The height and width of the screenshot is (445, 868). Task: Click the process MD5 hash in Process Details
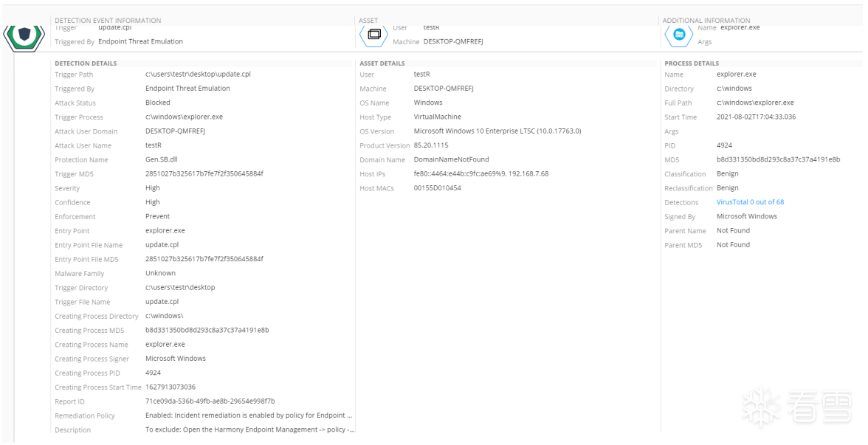[x=778, y=159]
